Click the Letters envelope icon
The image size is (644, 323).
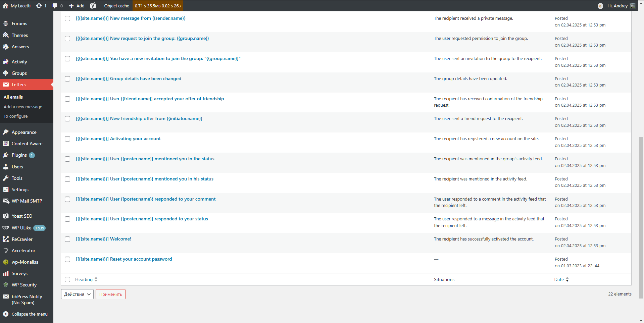click(x=6, y=85)
